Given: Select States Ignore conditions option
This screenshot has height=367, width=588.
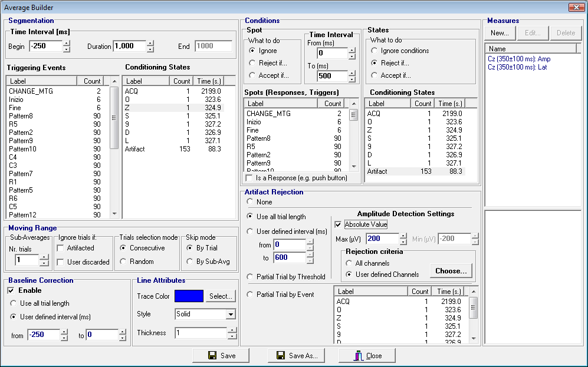Looking at the screenshot, I should [x=374, y=51].
